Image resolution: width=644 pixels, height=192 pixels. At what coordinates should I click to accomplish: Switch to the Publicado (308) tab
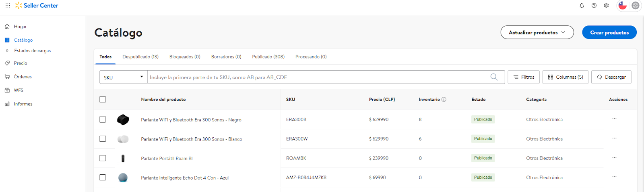tap(268, 57)
